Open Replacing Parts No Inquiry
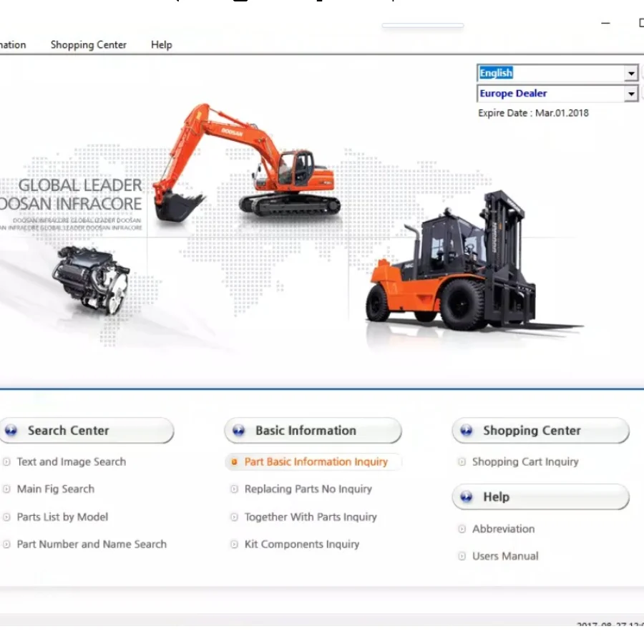The width and height of the screenshot is (644, 644). [x=308, y=489]
